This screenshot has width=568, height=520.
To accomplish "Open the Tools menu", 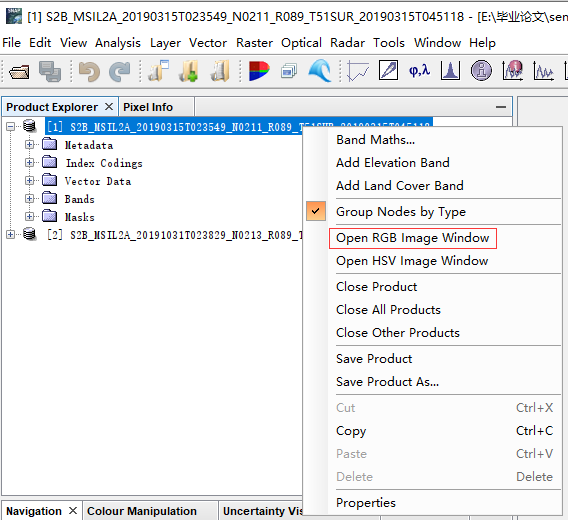I will pos(389,43).
